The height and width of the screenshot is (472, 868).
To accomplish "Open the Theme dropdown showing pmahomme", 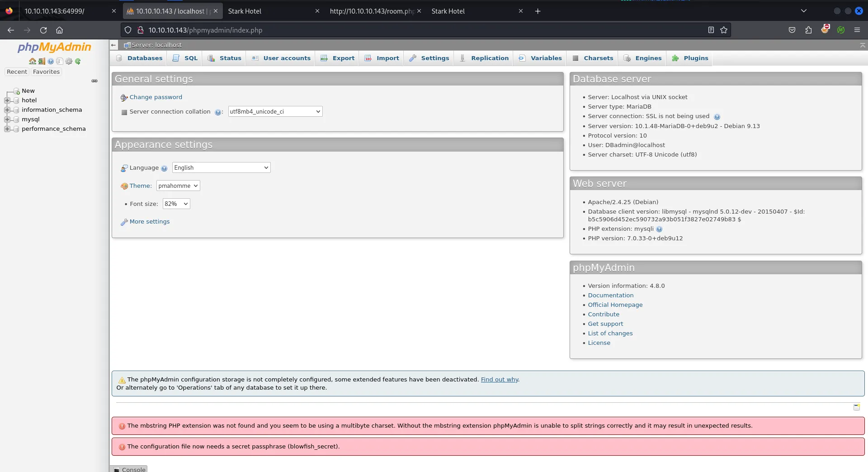I will point(178,186).
